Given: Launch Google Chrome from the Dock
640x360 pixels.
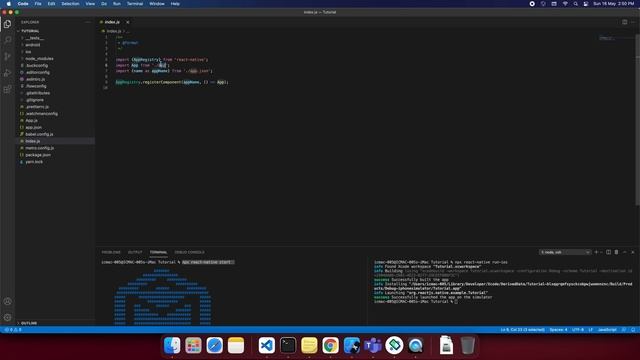Looking at the screenshot, I should tap(330, 346).
